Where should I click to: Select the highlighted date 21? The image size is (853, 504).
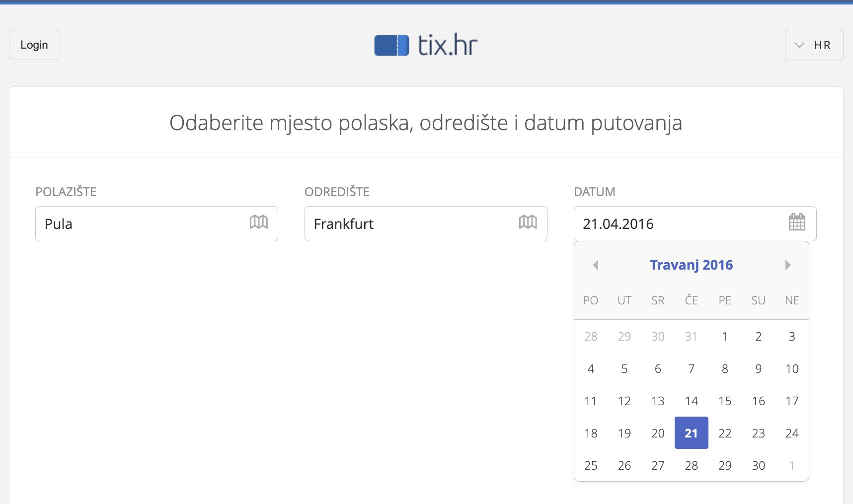[692, 433]
